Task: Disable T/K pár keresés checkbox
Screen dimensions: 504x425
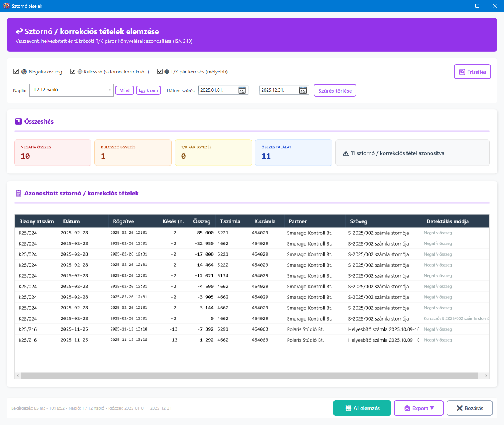Action: (x=160, y=72)
